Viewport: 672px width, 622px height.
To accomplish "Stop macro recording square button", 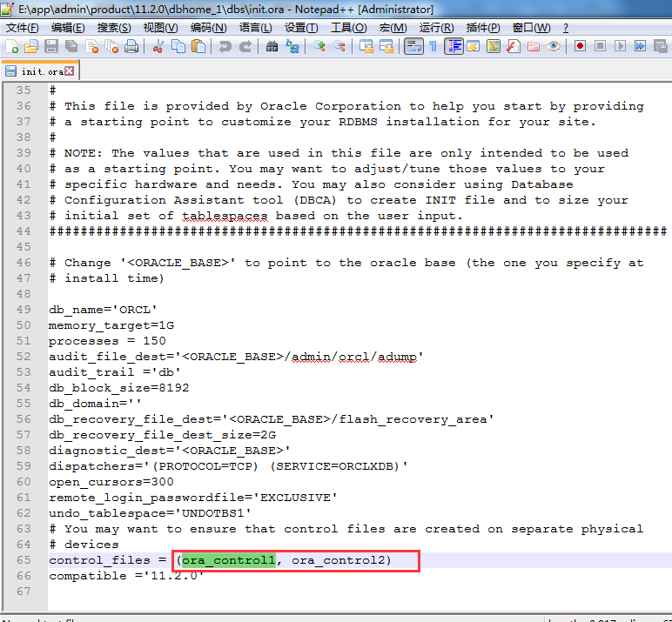I will pyautogui.click(x=600, y=46).
